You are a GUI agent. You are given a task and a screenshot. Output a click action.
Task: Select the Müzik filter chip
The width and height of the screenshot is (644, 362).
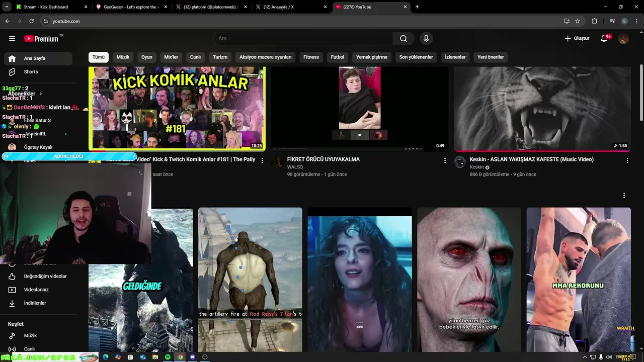click(123, 57)
